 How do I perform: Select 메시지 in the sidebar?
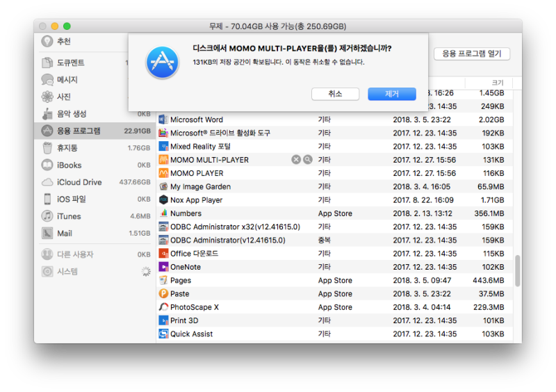click(x=95, y=80)
